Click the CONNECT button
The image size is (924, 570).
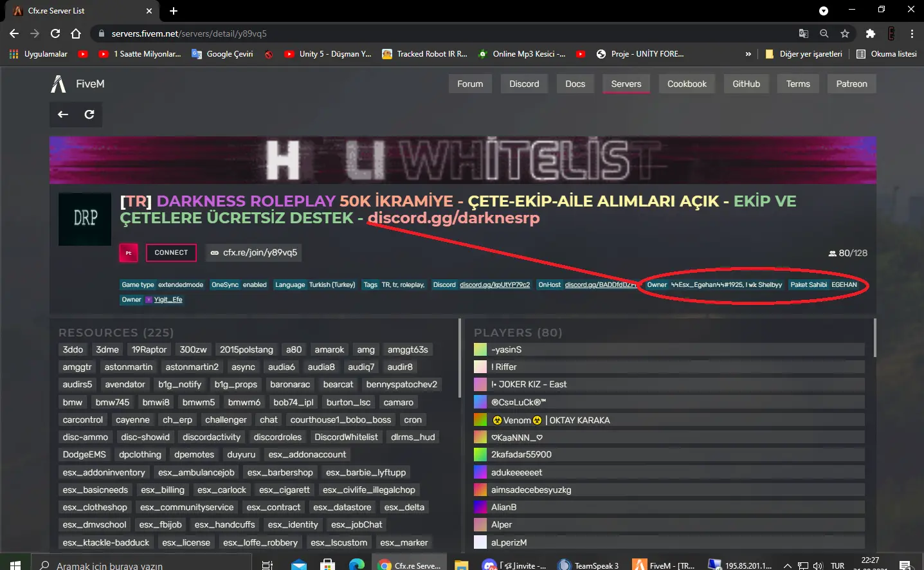click(x=171, y=253)
